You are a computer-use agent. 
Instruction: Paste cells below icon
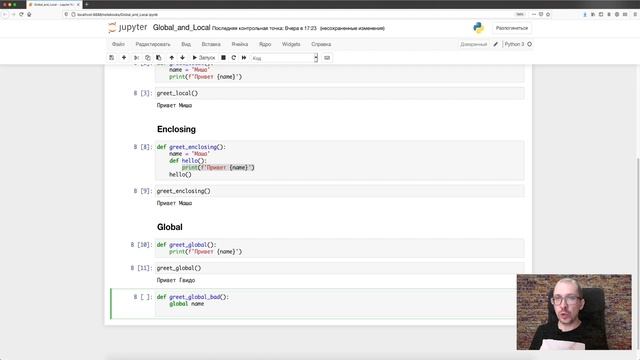(159, 58)
